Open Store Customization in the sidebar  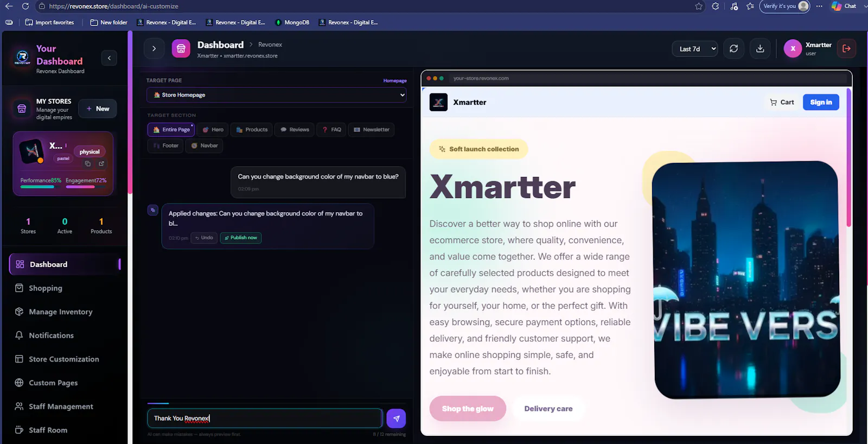[65, 359]
